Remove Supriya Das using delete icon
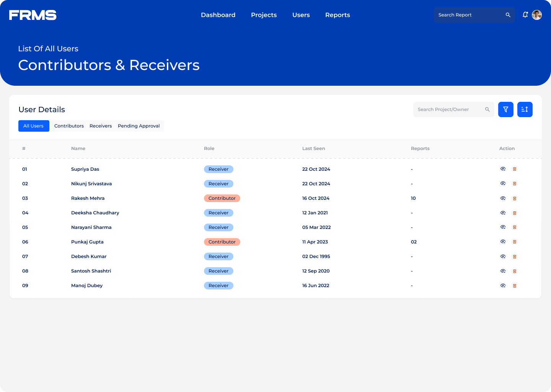Image resolution: width=551 pixels, height=392 pixels. point(515,169)
